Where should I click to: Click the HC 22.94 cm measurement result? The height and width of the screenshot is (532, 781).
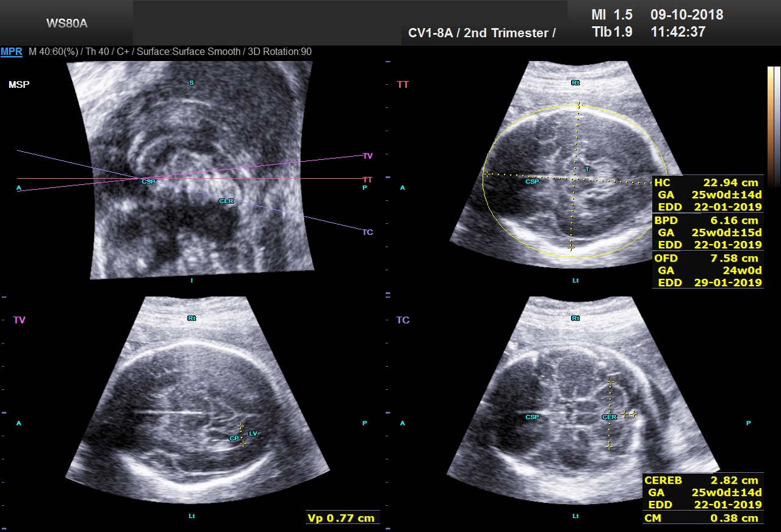tap(707, 182)
